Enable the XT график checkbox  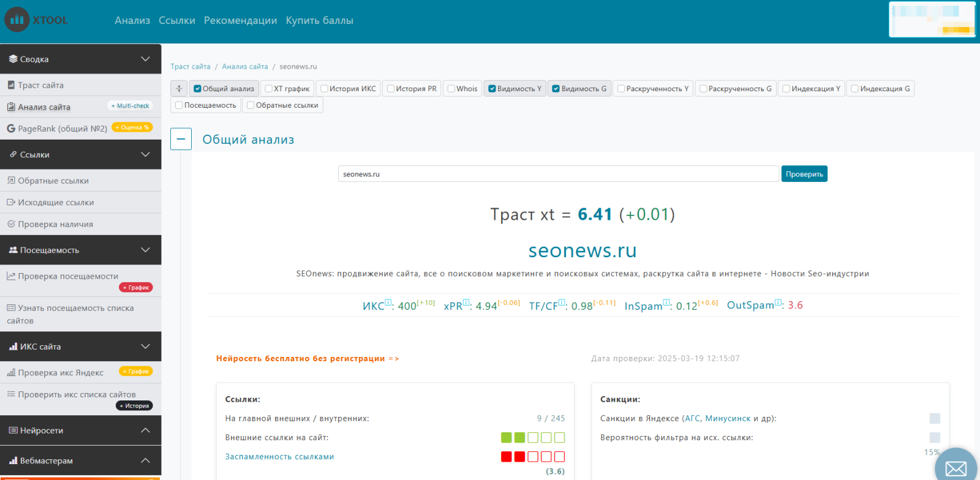click(x=268, y=89)
